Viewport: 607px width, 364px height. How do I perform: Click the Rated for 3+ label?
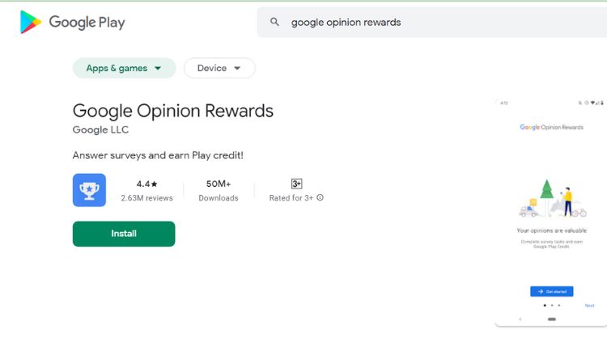[291, 198]
